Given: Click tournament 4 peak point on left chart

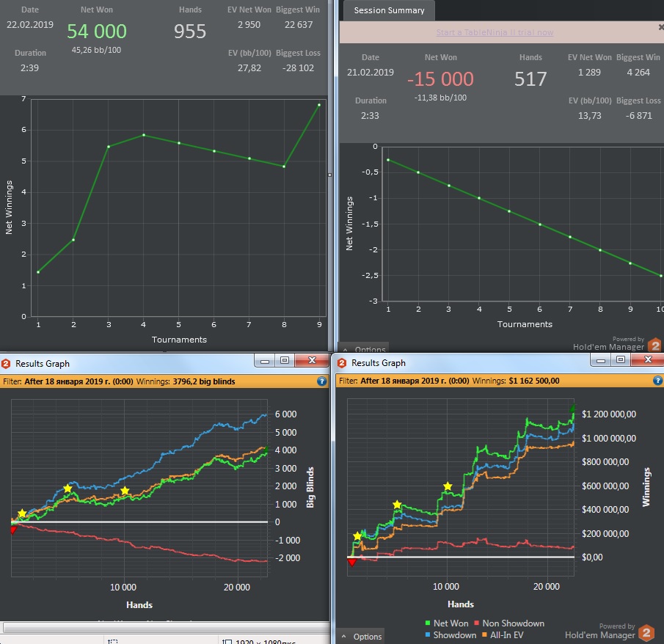Looking at the screenshot, I should [144, 135].
